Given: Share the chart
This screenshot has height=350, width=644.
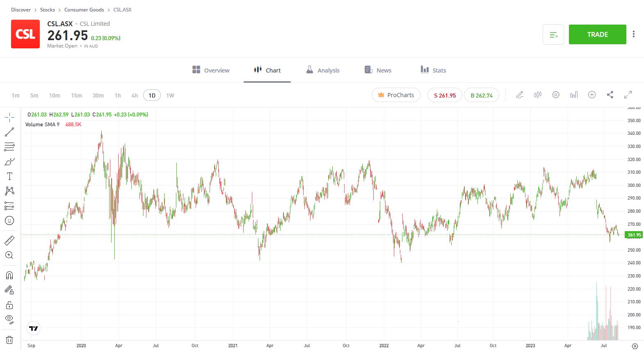Looking at the screenshot, I should click(610, 95).
